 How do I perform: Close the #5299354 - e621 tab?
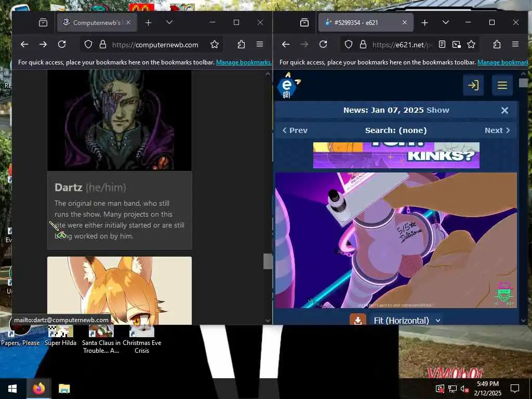[404, 23]
